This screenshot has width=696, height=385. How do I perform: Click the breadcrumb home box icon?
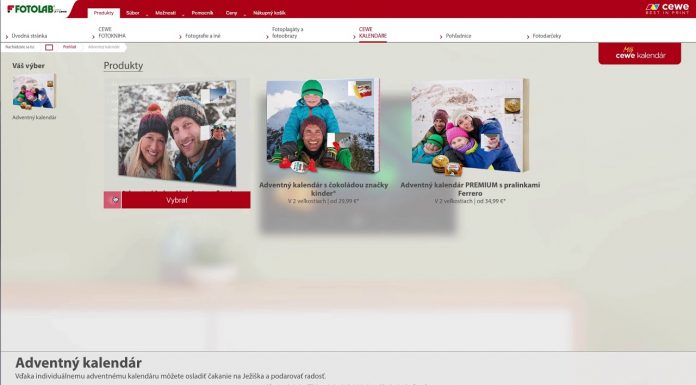pyautogui.click(x=49, y=47)
